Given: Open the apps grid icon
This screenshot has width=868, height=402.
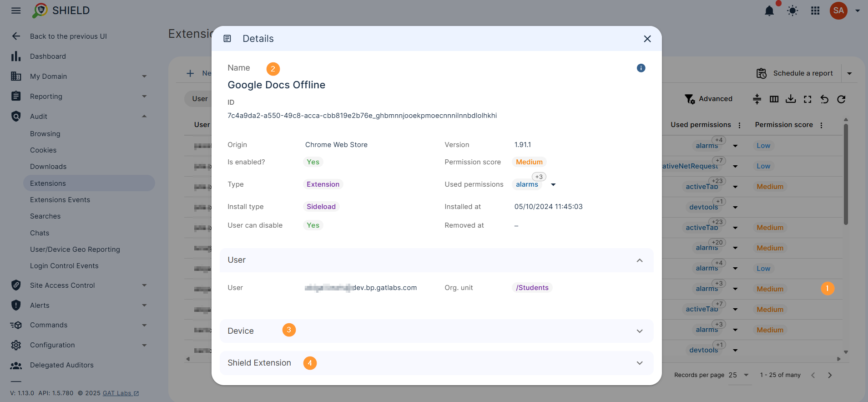Looking at the screenshot, I should click(815, 10).
